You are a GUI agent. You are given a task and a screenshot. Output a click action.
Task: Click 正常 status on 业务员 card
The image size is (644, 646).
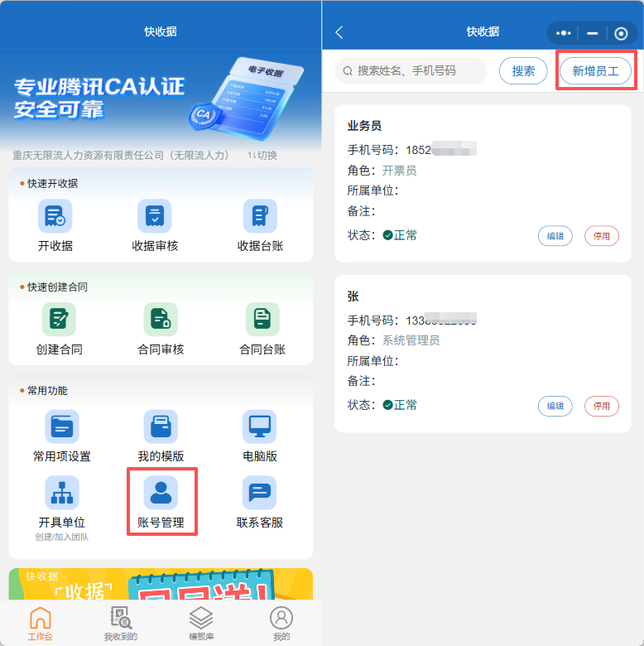(400, 235)
